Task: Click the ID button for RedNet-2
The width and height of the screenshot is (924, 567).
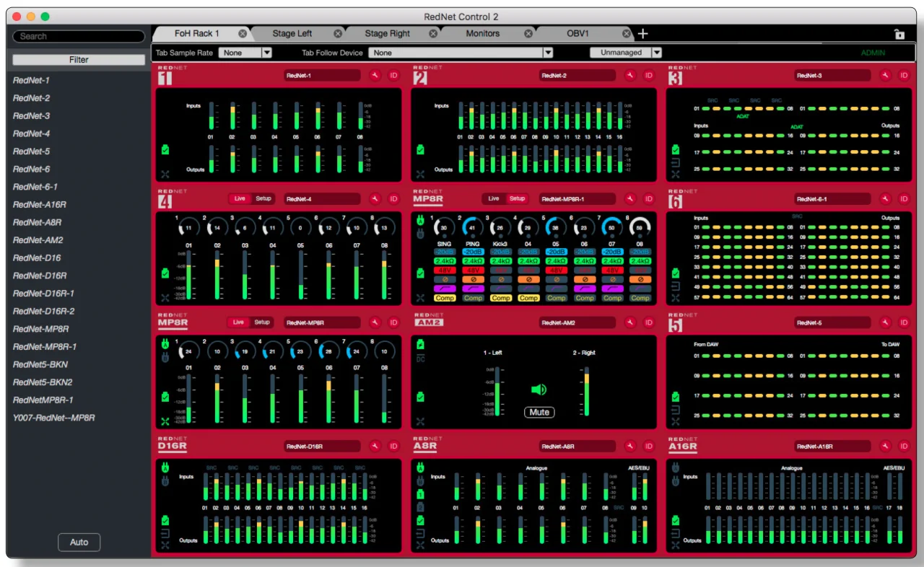Action: coord(649,75)
